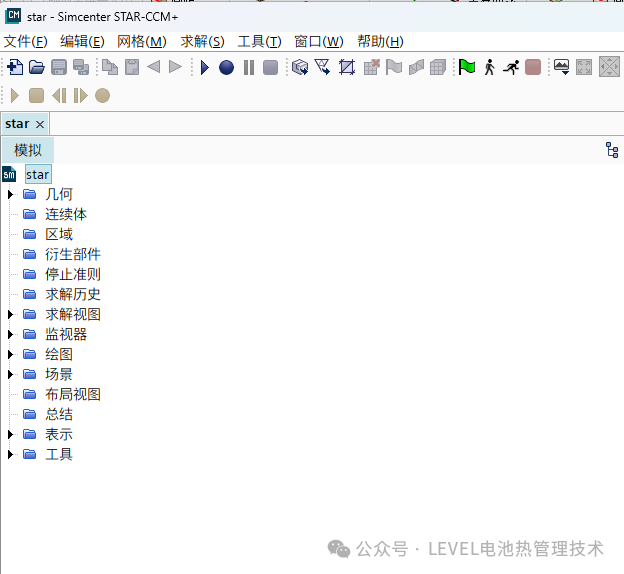Click the blue circle toolbar icon
The width and height of the screenshot is (624, 574).
227,67
